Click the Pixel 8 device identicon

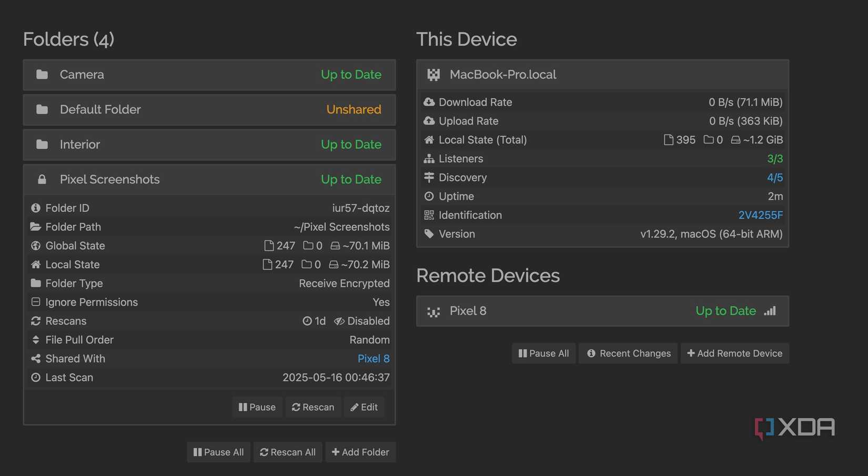click(x=433, y=311)
